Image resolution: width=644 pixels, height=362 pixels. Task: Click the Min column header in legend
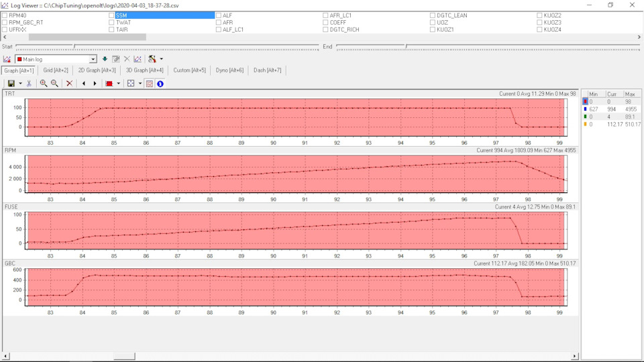point(596,94)
